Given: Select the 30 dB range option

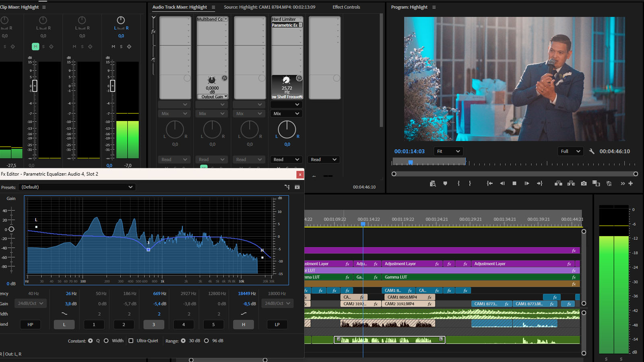Looking at the screenshot, I should (183, 341).
